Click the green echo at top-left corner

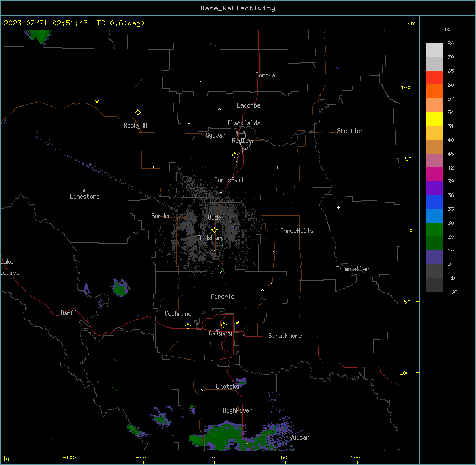[39, 36]
